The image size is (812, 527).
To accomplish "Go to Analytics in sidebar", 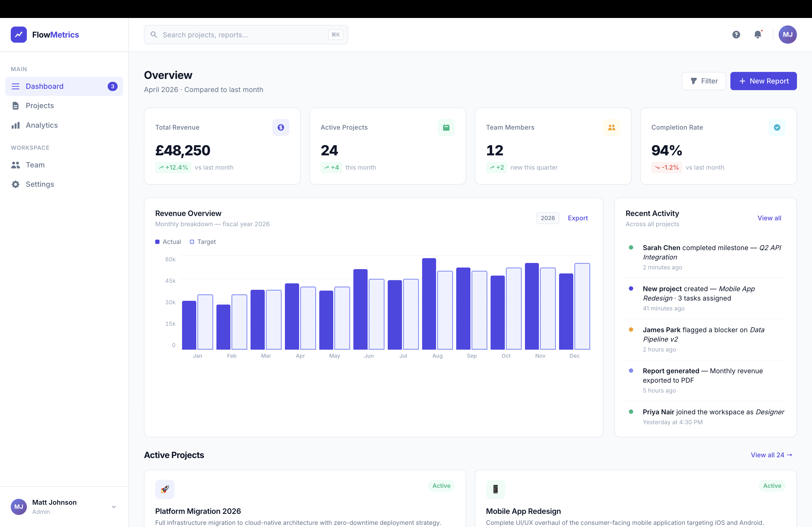I will tap(42, 125).
